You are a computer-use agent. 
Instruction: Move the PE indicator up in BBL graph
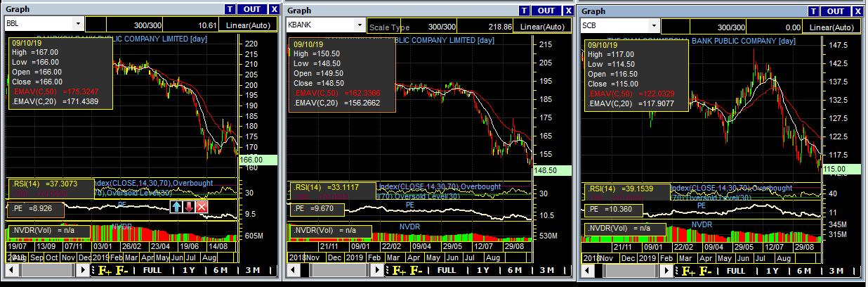click(x=176, y=206)
